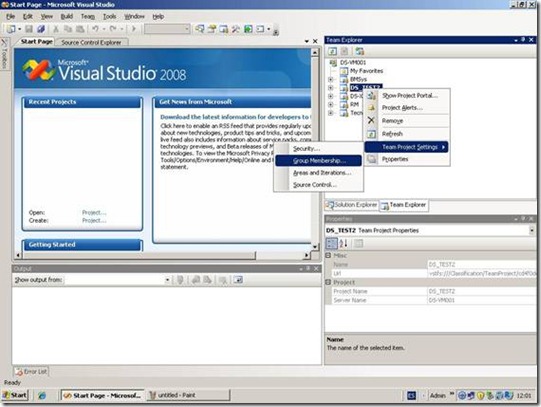
Task: Switch to Source Control Explorer tab
Action: pos(91,42)
